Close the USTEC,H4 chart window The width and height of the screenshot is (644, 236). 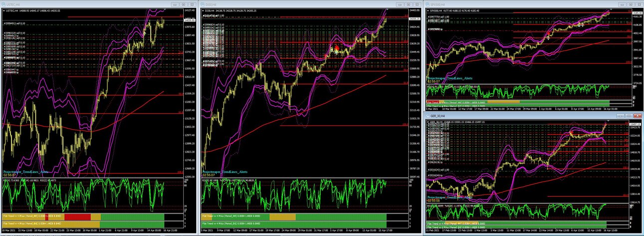tap(192, 4)
